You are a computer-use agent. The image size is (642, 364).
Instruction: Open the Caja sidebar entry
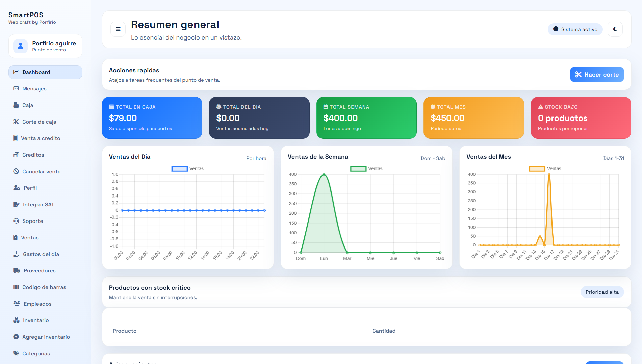point(45,105)
